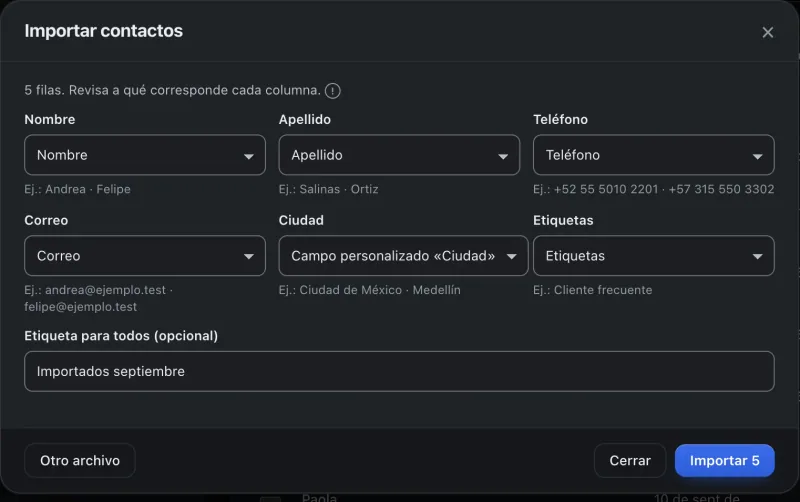
Task: Open the Teléfono column mapping dropdown
Action: click(654, 155)
